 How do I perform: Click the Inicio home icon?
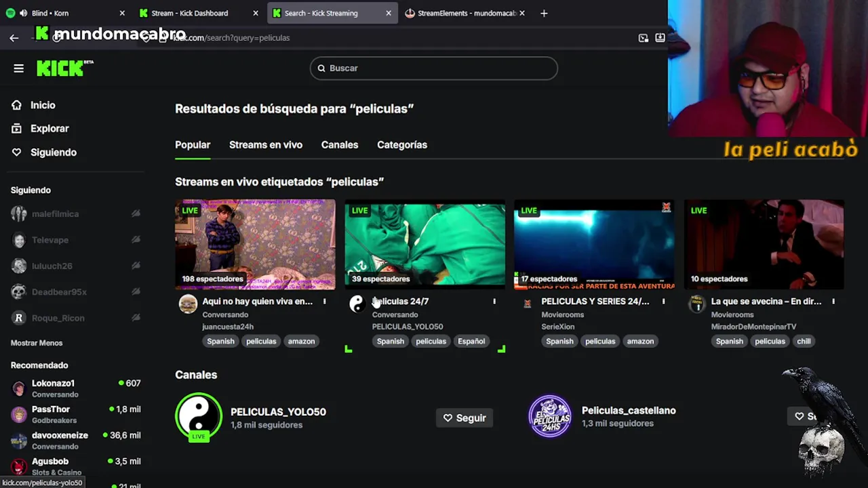point(17,105)
